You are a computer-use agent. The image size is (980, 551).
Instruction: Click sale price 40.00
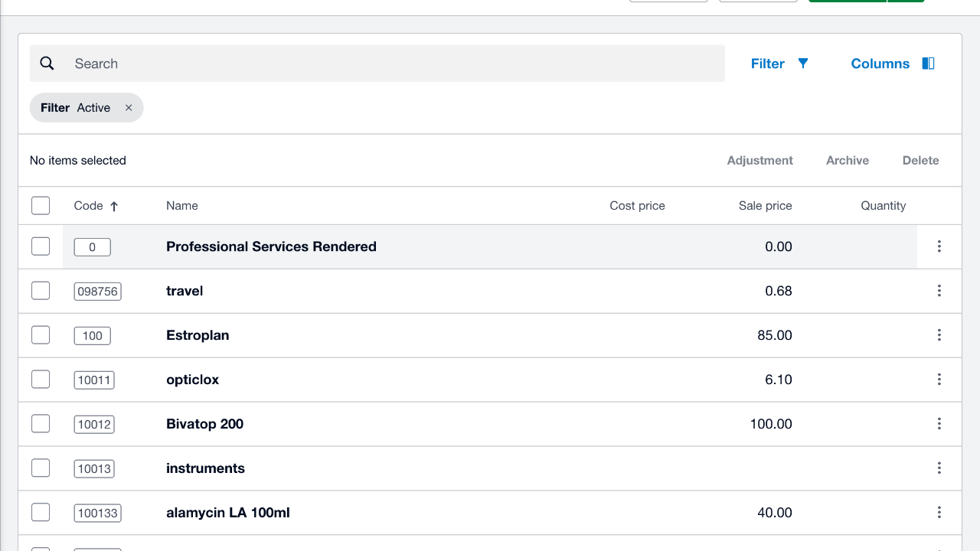[775, 513]
